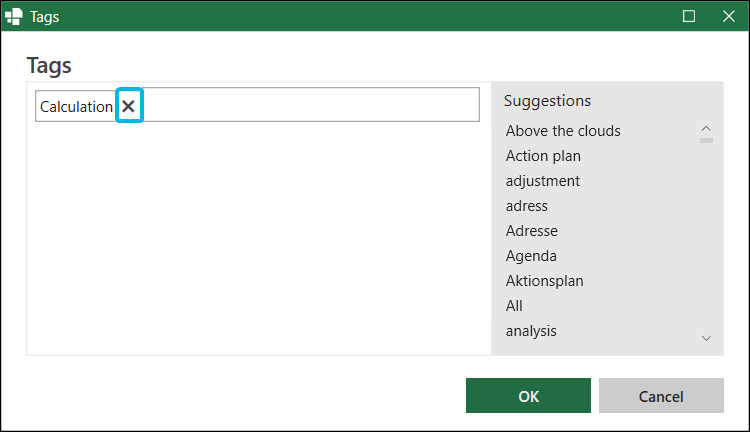This screenshot has width=750, height=432.
Task: Remove the Calculation tag with the X icon
Action: pos(129,106)
